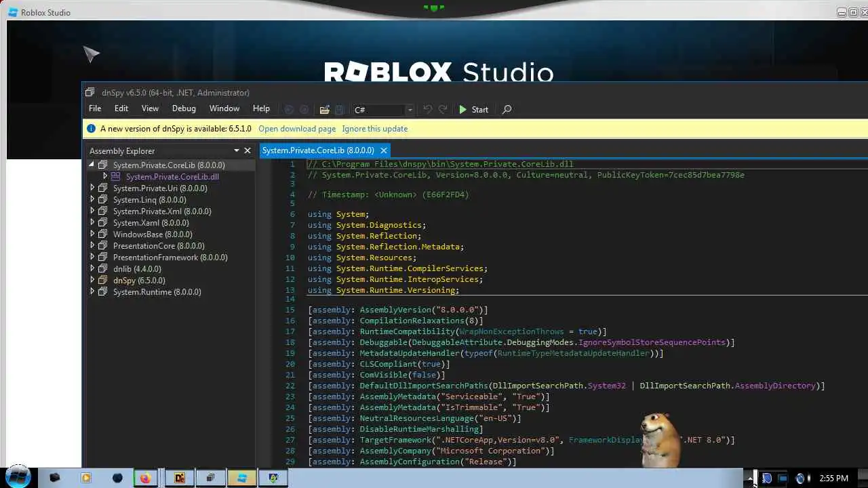Click the navigate backward arrow icon
Image resolution: width=868 pixels, height=488 pixels.
289,109
